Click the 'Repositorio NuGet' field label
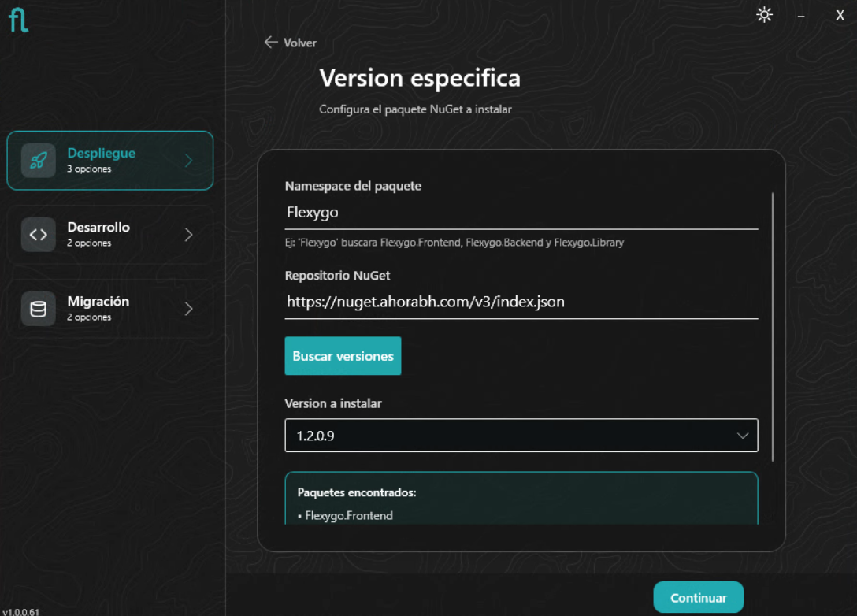This screenshot has height=616, width=857. [337, 276]
